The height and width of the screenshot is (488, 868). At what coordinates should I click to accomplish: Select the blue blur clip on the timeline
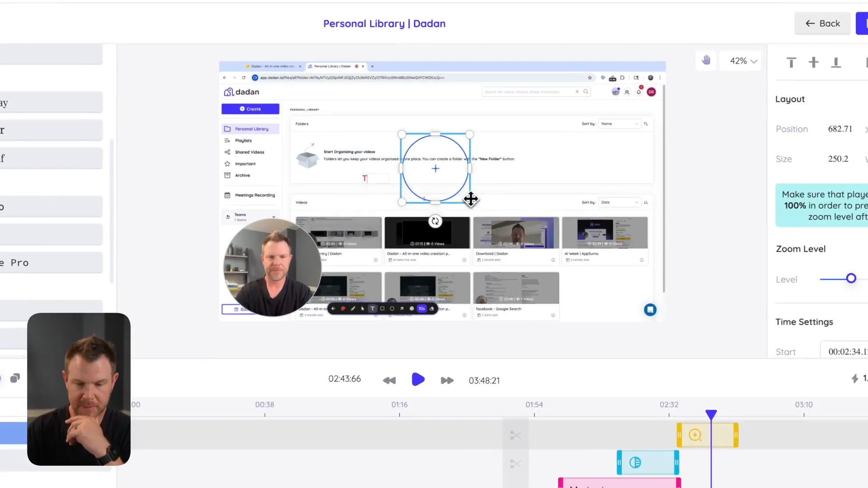pyautogui.click(x=648, y=462)
